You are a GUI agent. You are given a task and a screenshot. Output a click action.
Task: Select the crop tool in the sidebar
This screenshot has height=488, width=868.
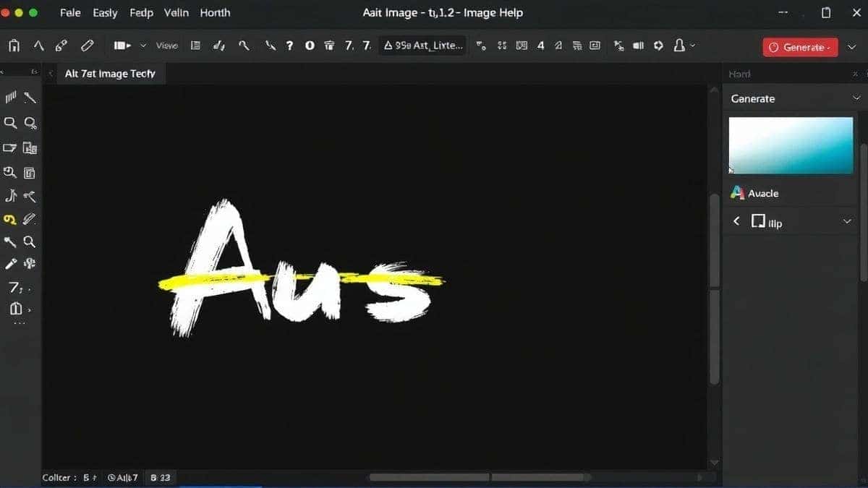tap(9, 147)
